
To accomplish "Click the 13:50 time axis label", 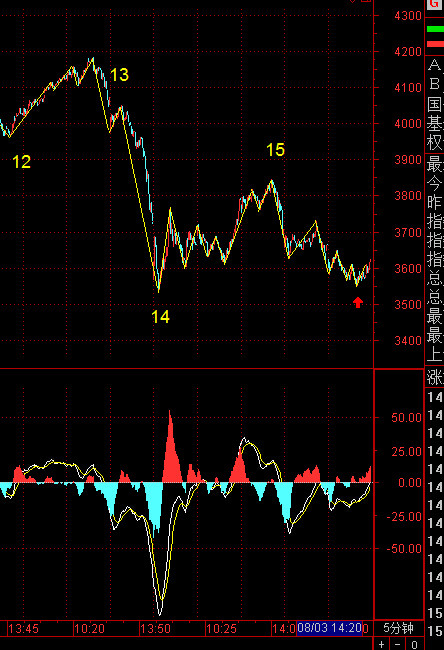I will click(155, 629).
